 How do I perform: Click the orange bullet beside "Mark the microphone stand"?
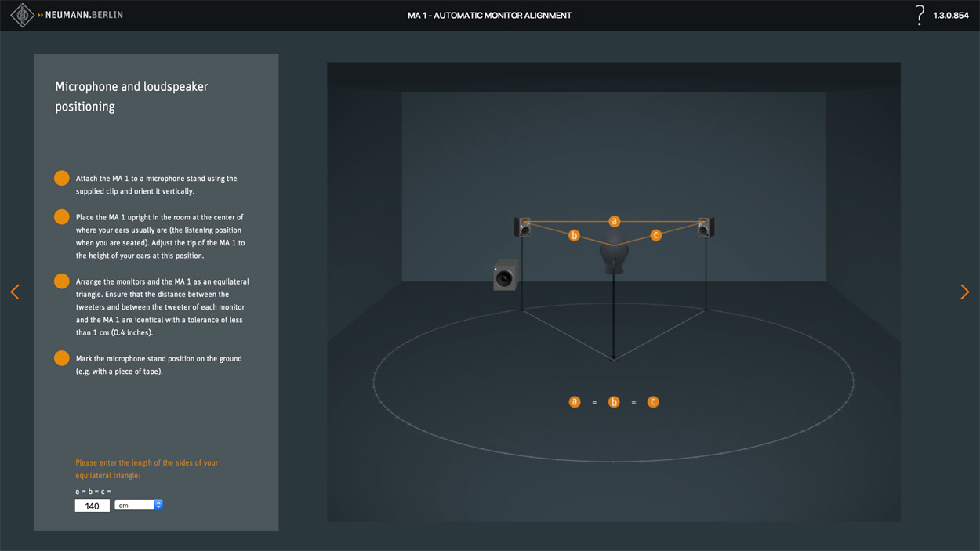click(62, 359)
